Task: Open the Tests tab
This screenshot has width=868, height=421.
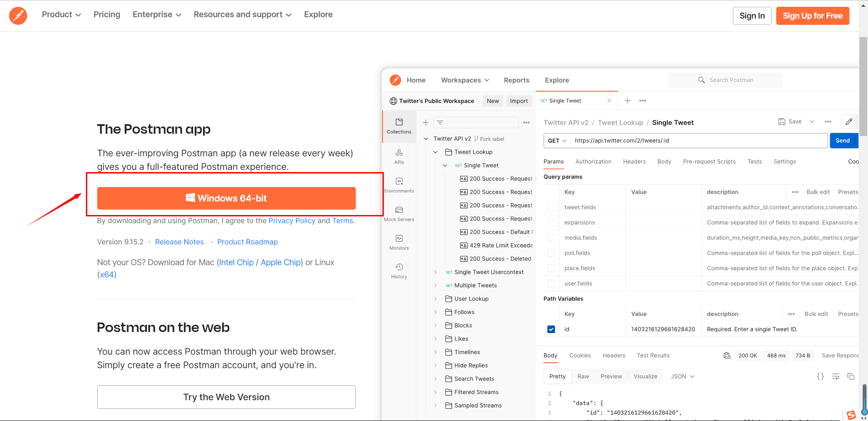Action: tap(755, 162)
